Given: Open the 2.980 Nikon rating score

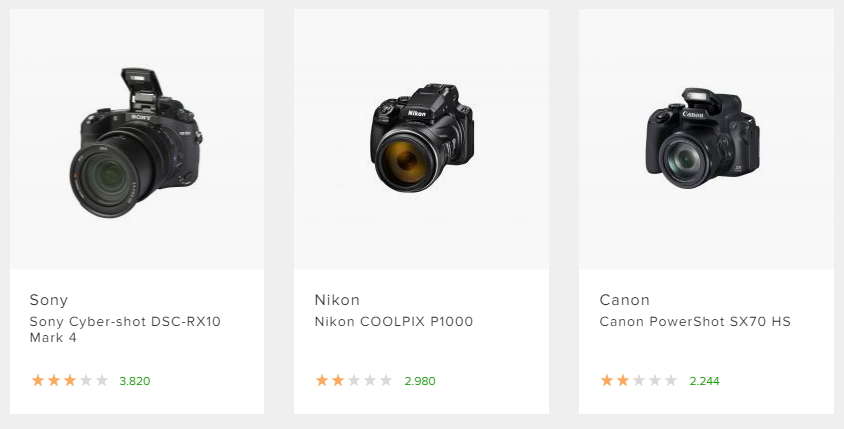Looking at the screenshot, I should (420, 381).
